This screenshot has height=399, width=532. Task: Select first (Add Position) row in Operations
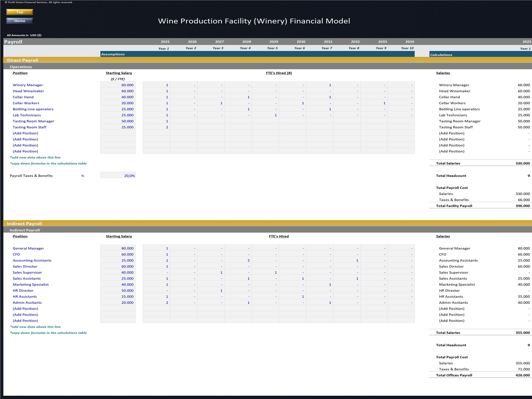(x=26, y=133)
